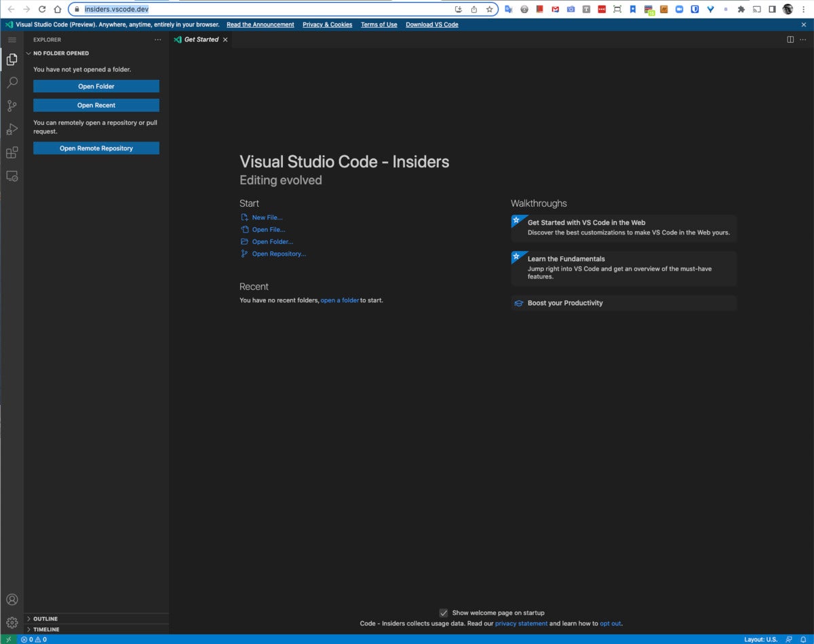Open the privacy statement link
The width and height of the screenshot is (814, 644).
(x=521, y=624)
